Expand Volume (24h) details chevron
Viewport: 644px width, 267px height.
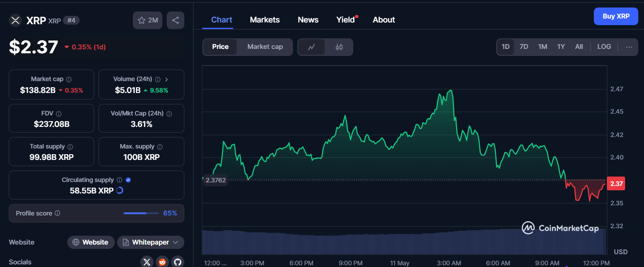166,79
